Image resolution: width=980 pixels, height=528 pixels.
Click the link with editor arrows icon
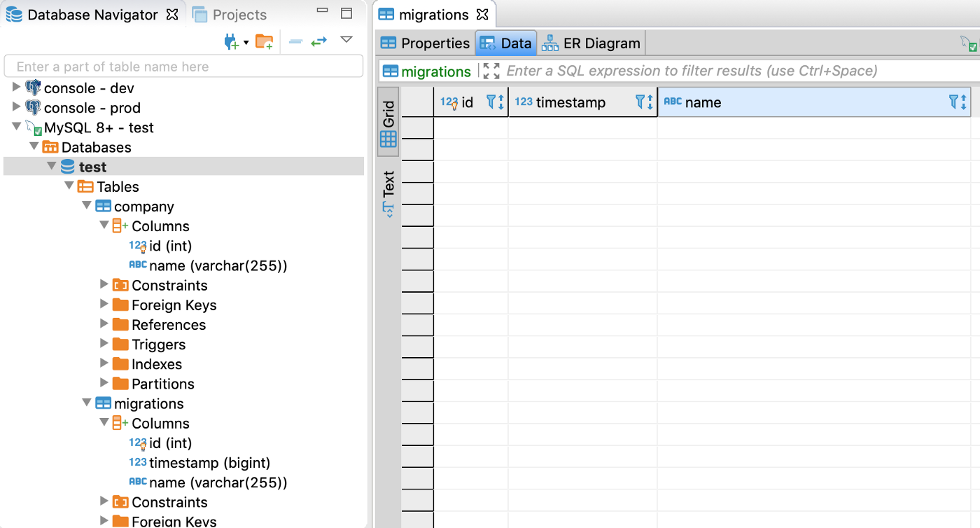(319, 42)
